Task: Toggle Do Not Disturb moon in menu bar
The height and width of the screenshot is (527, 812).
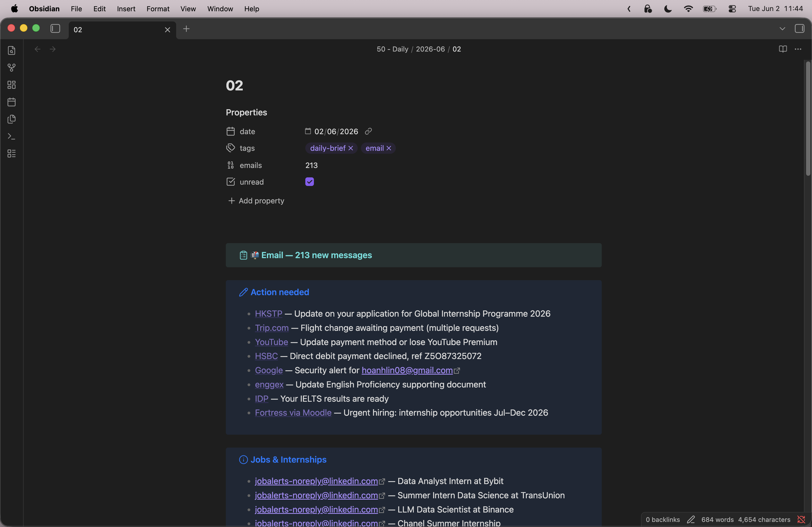Action: [668, 9]
